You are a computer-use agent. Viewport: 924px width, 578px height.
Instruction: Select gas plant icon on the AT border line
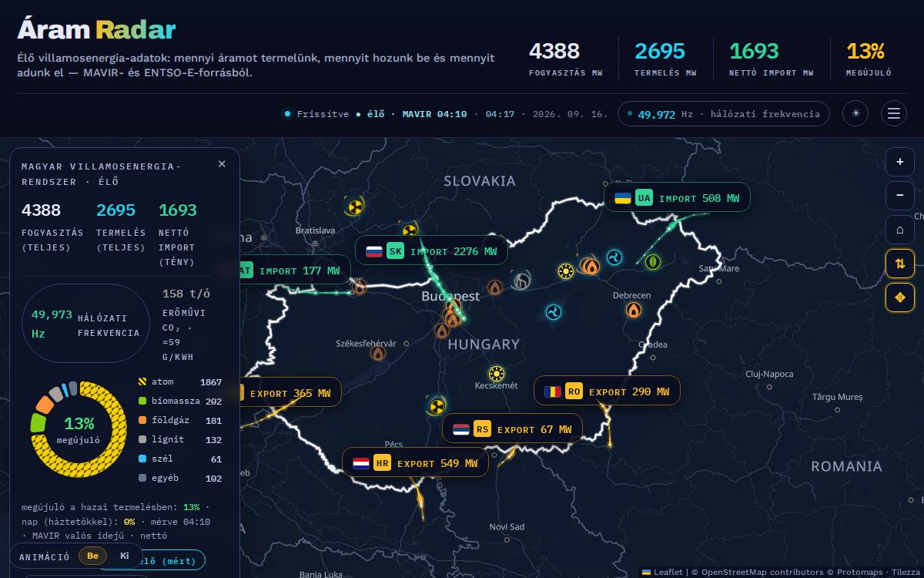[359, 287]
